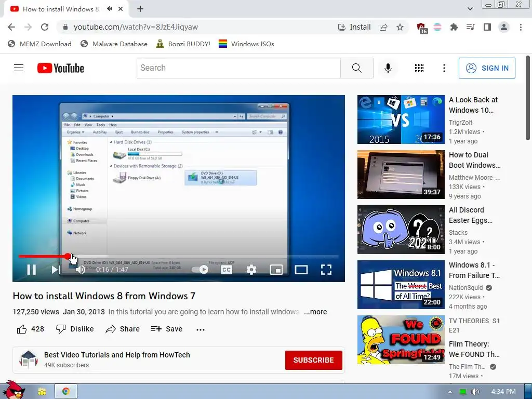Bookmark this tab with the star
The width and height of the screenshot is (532, 399).
(x=400, y=27)
